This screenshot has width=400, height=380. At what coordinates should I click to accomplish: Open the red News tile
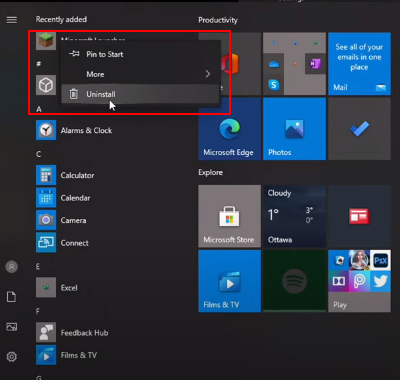tap(359, 216)
